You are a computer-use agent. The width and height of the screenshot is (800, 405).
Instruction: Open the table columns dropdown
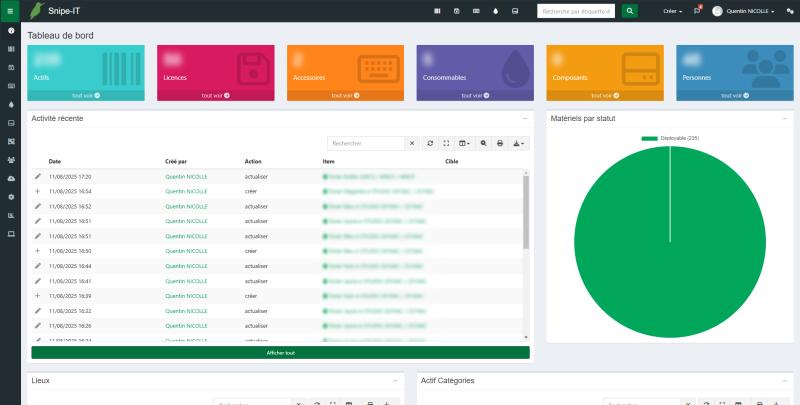(465, 143)
